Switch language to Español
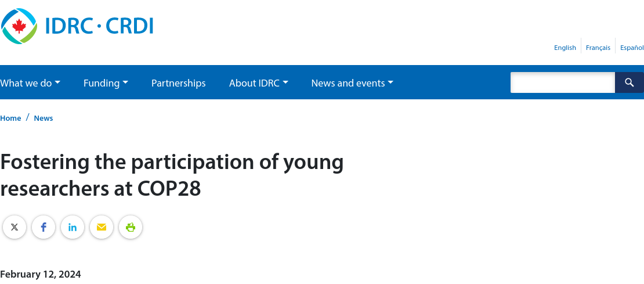This screenshot has height=284, width=644. coord(632,48)
